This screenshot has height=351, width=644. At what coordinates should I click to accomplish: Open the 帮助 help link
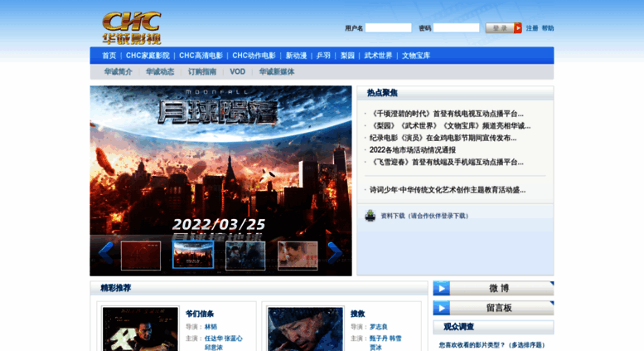click(548, 28)
